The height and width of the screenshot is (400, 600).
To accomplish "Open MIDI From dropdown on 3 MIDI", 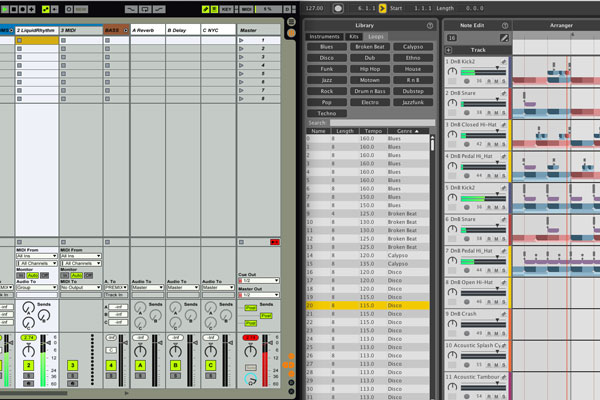I will 81,256.
